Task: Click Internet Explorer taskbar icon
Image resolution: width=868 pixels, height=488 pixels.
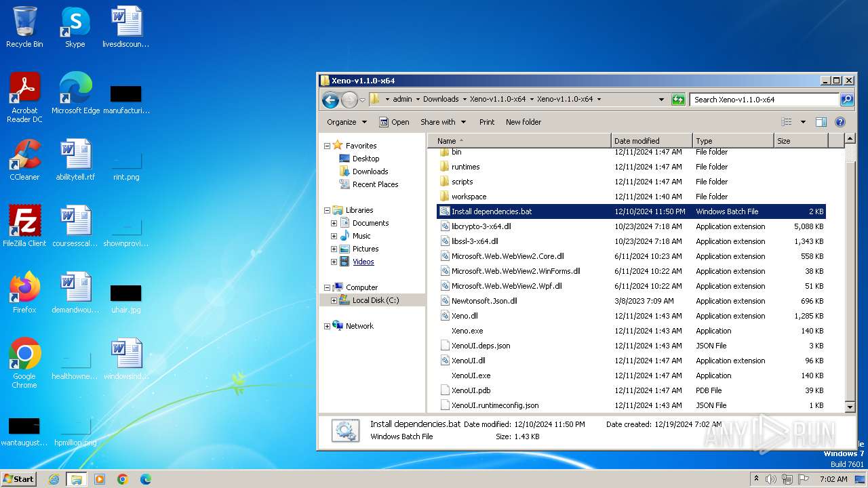Action: 54,479
